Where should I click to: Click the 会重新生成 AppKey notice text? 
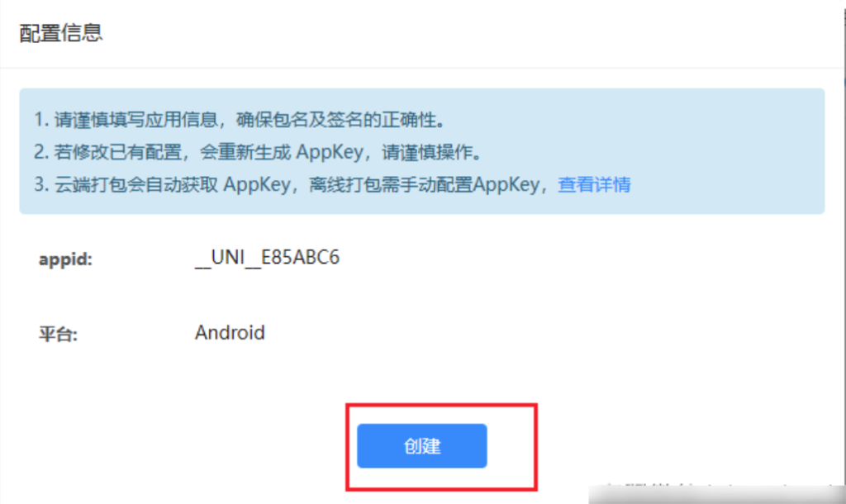click(x=282, y=152)
